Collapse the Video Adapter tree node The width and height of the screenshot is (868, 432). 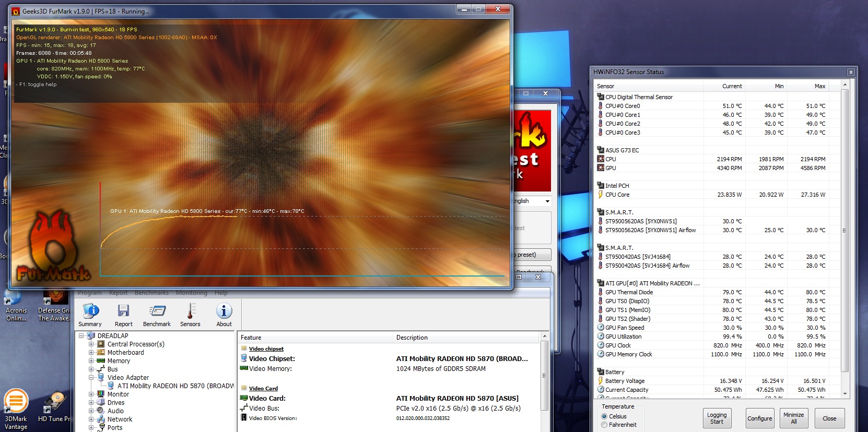[91, 378]
